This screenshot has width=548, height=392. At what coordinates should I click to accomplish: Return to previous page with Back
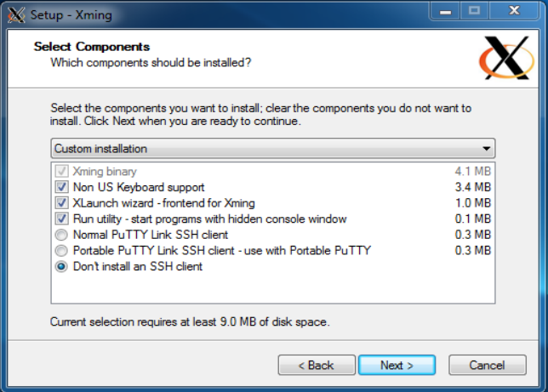coord(317,365)
